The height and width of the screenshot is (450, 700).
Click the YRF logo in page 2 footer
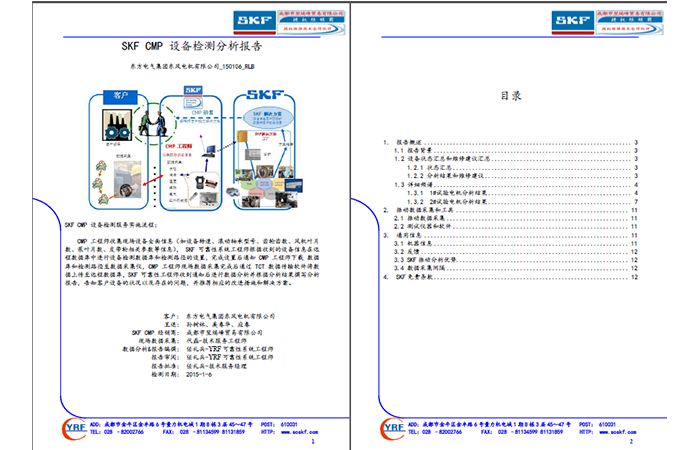pyautogui.click(x=392, y=429)
